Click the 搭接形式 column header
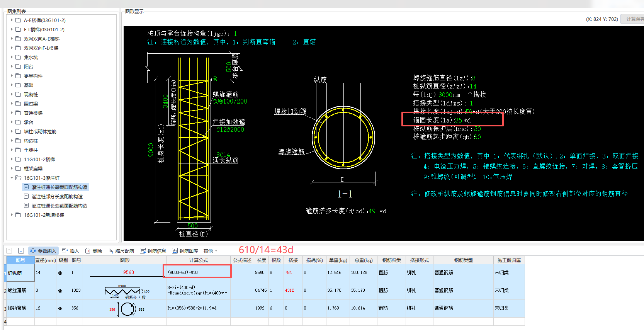644x330 pixels. point(419,260)
